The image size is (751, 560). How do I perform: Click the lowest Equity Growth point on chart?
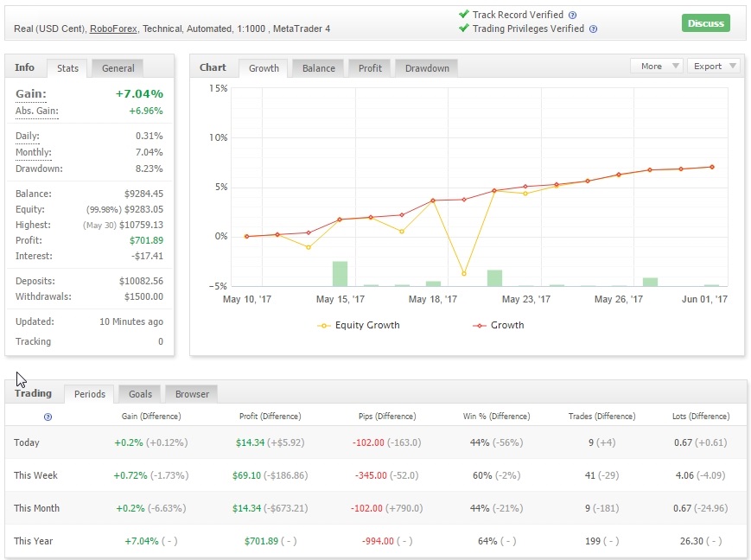(464, 274)
